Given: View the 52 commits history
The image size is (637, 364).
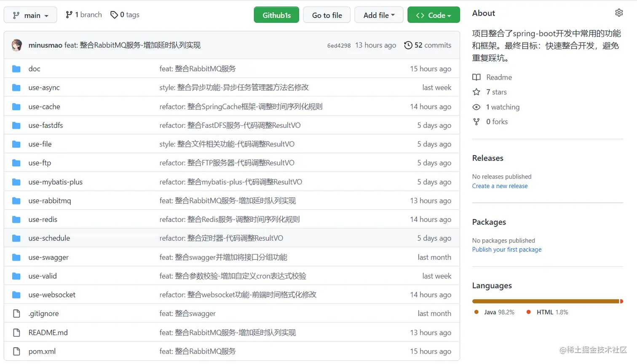Looking at the screenshot, I should click(x=428, y=45).
